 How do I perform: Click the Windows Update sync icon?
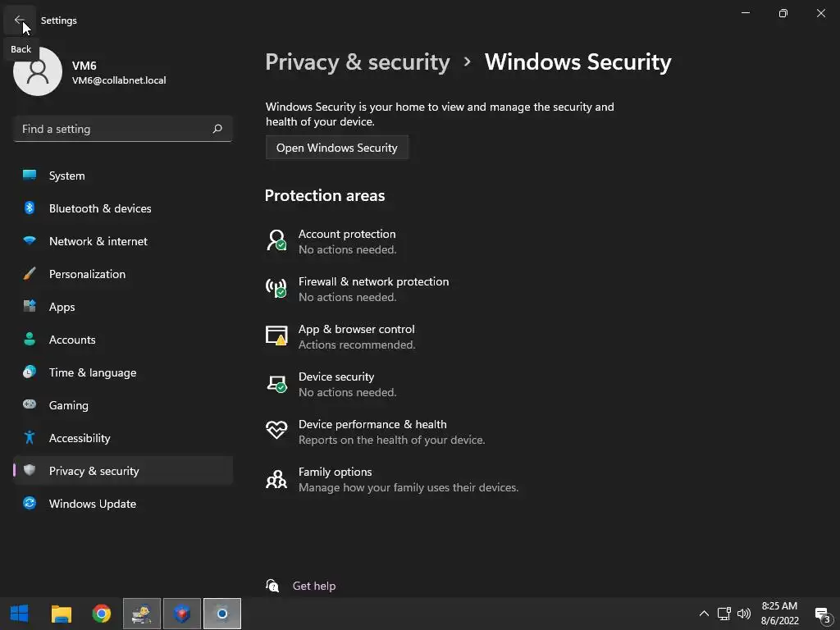(30, 503)
